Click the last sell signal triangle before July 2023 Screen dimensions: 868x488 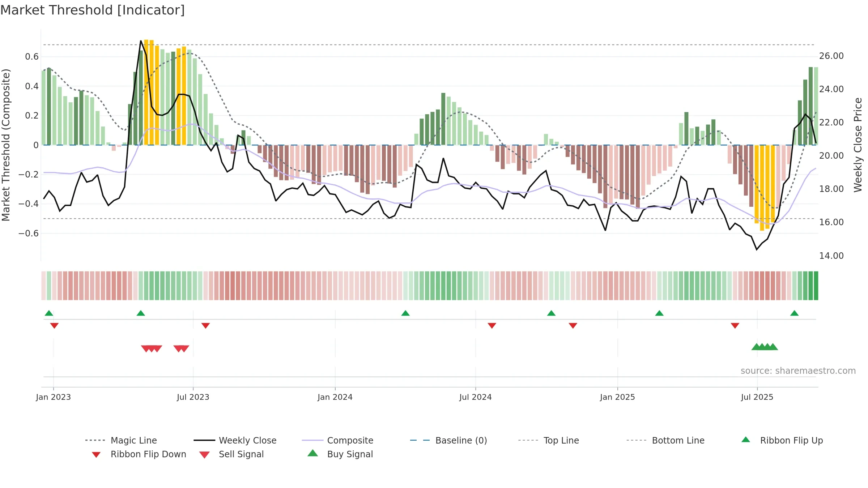pos(185,348)
